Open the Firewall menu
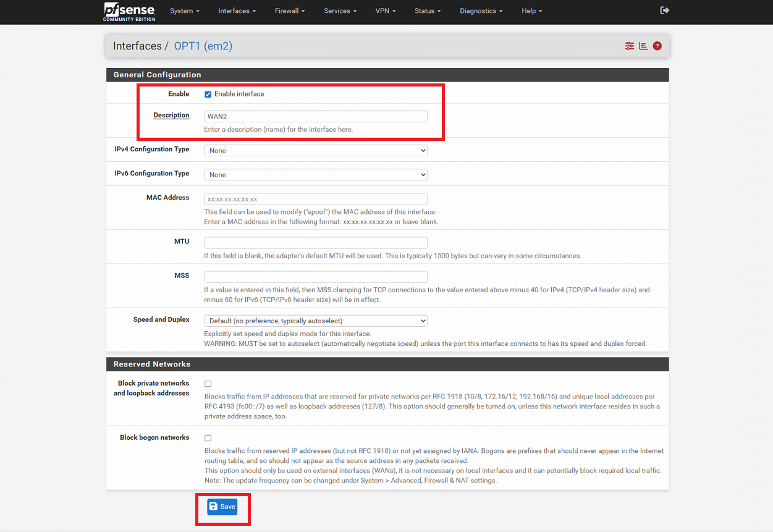This screenshot has height=532, width=773. pyautogui.click(x=290, y=11)
